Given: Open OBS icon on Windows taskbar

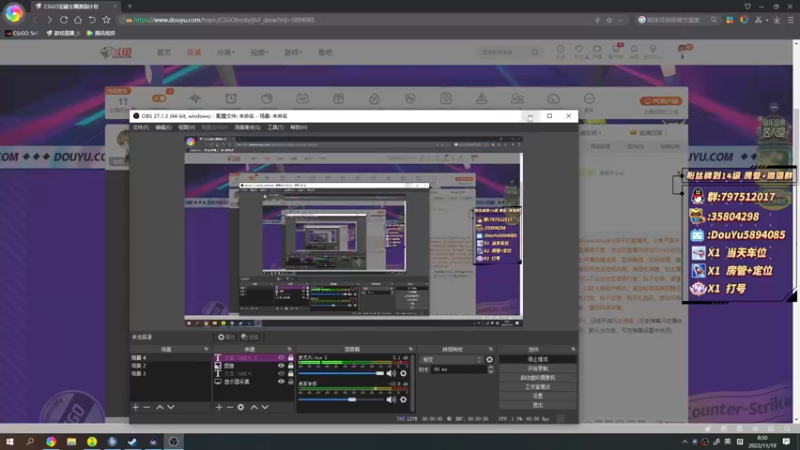Looking at the screenshot, I should 173,442.
